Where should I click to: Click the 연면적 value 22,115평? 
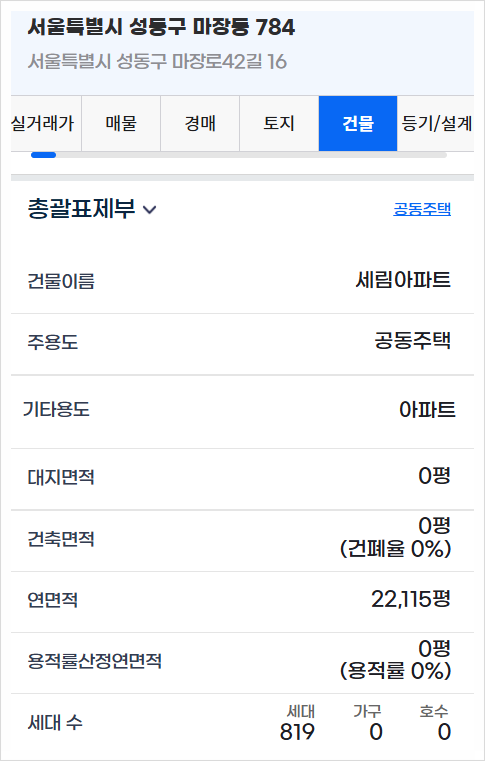(411, 599)
